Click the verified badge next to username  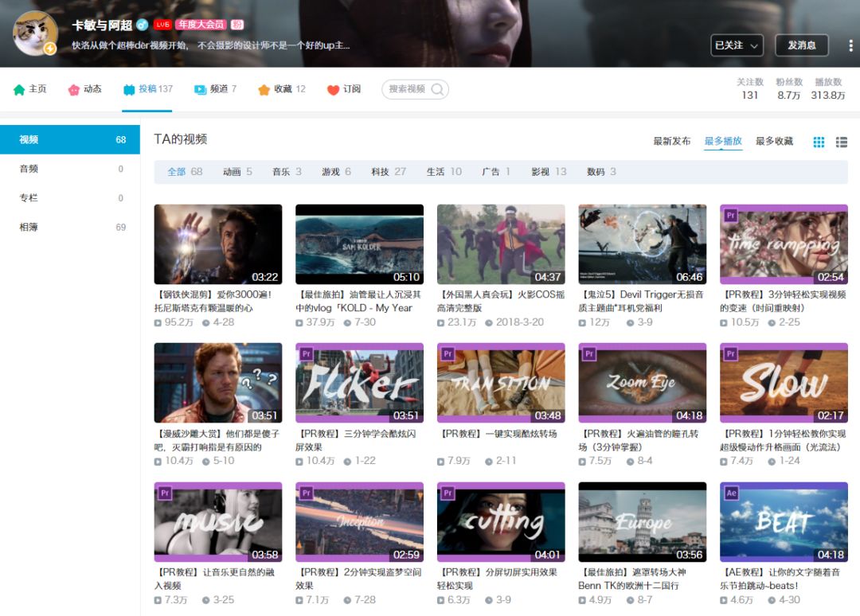(x=142, y=25)
